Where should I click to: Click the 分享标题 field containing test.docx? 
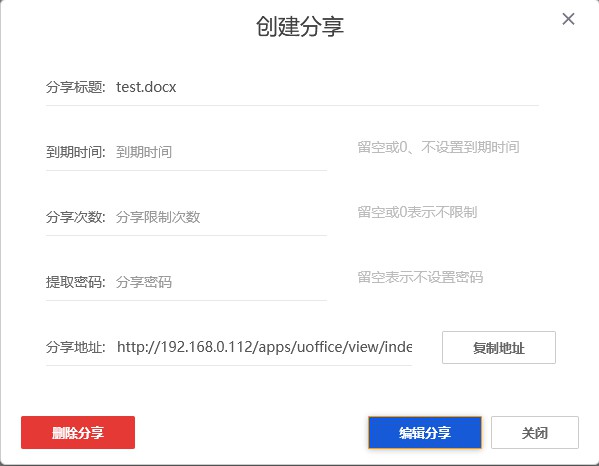(327, 87)
